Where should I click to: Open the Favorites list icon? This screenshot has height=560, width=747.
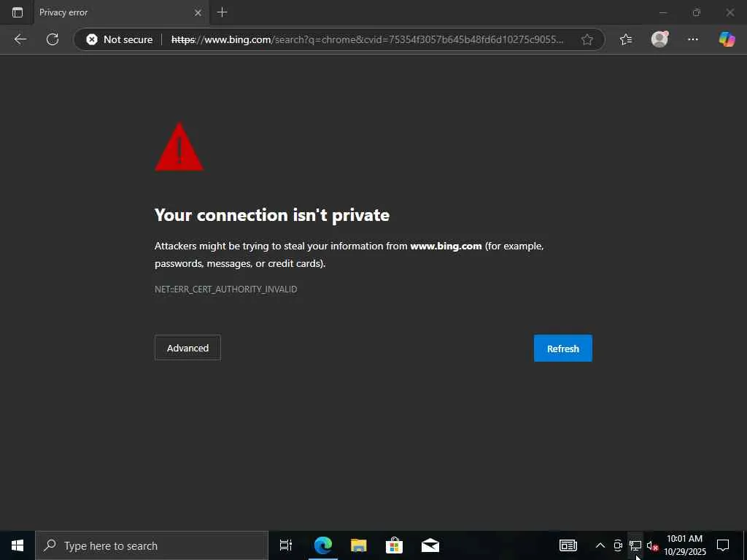point(626,39)
